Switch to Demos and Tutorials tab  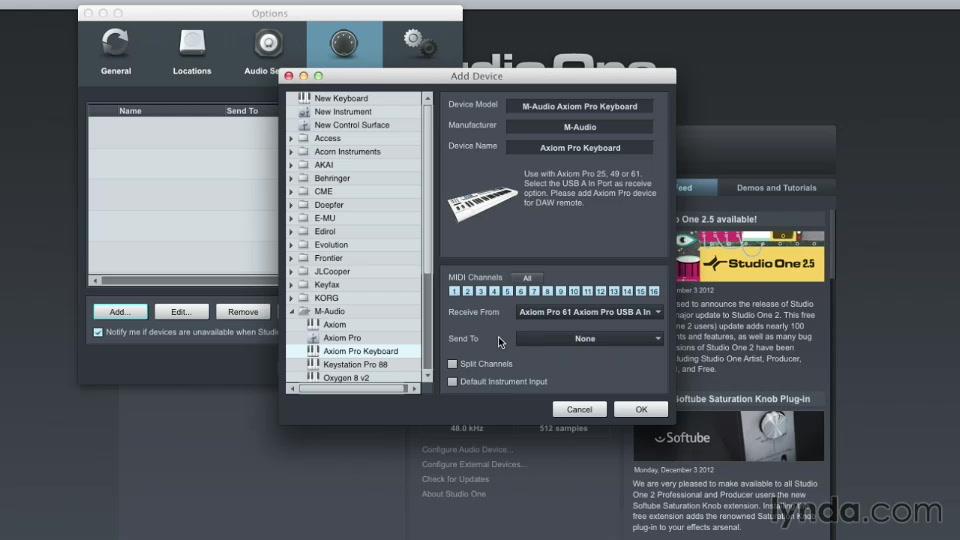pyautogui.click(x=776, y=188)
